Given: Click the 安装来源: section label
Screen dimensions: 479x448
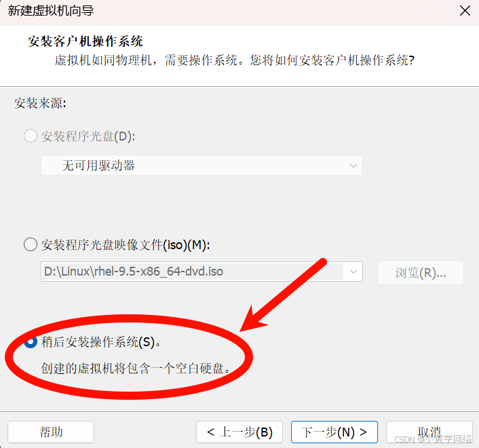Looking at the screenshot, I should point(40,103).
